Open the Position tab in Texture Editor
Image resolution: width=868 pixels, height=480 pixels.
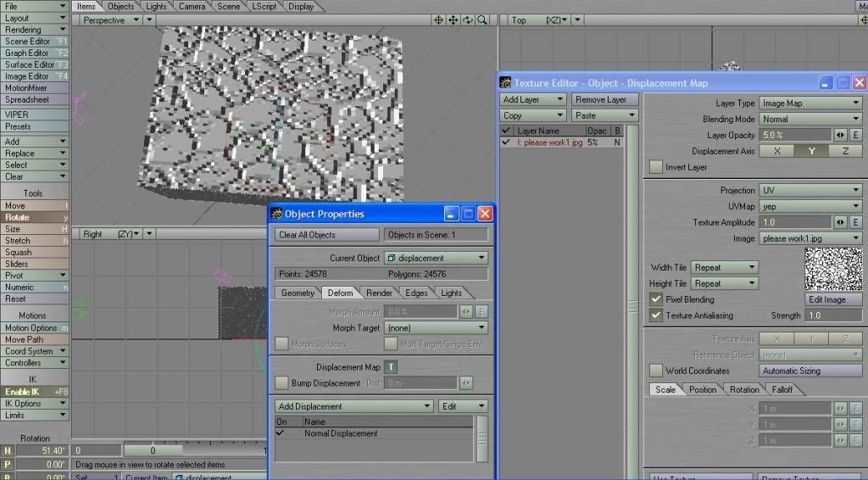(702, 389)
